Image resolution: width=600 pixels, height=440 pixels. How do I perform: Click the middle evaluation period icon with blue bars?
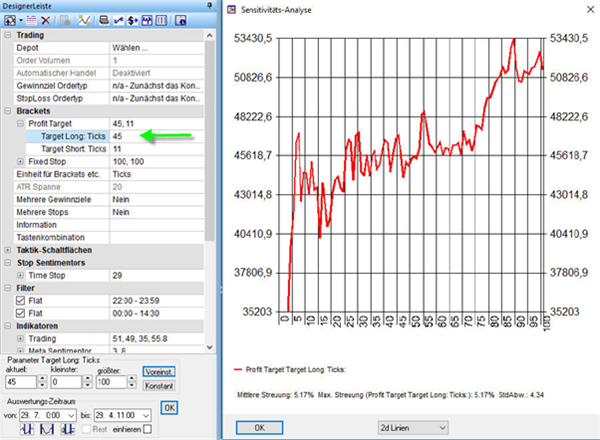point(47,429)
